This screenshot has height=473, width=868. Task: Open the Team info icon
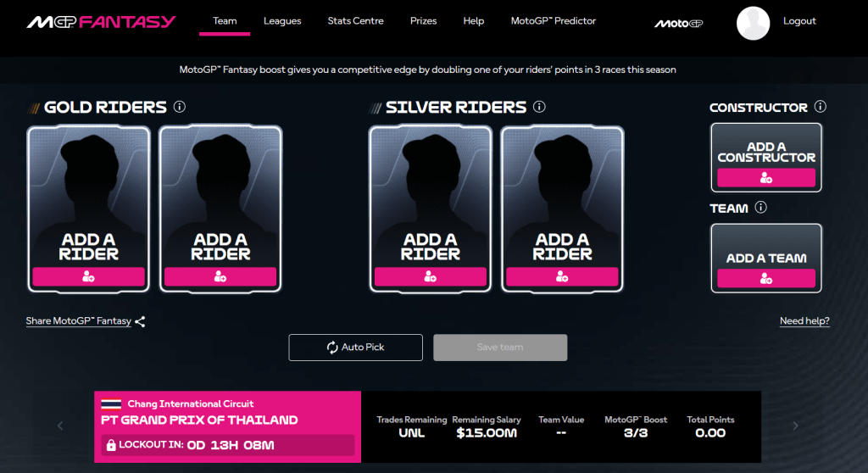(760, 208)
